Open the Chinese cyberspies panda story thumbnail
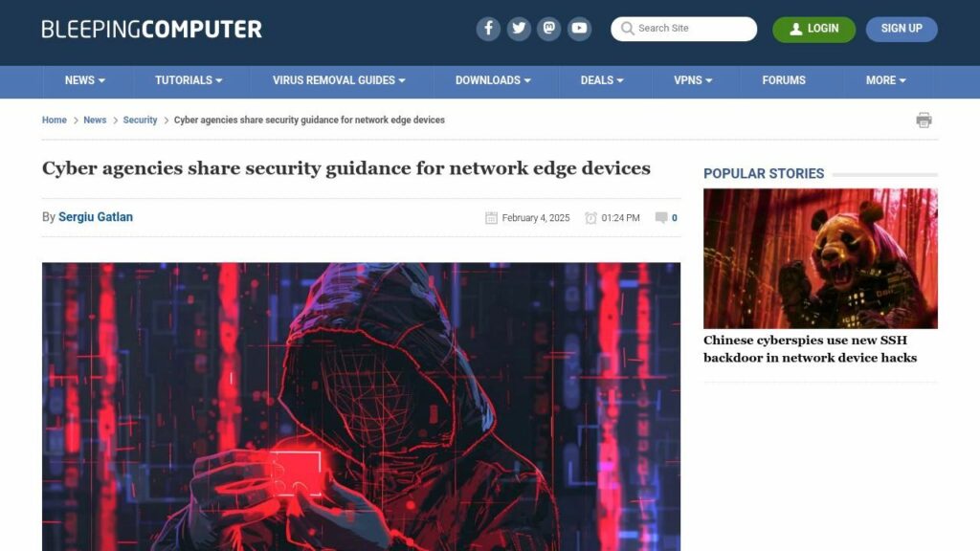The height and width of the screenshot is (551, 980). [x=820, y=258]
